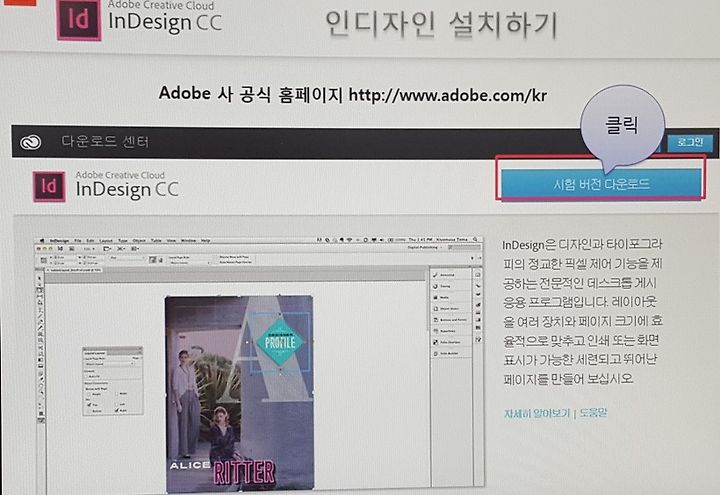The image size is (720, 495).
Task: Click the InDesign Id icon beside product title
Action: click(x=49, y=186)
